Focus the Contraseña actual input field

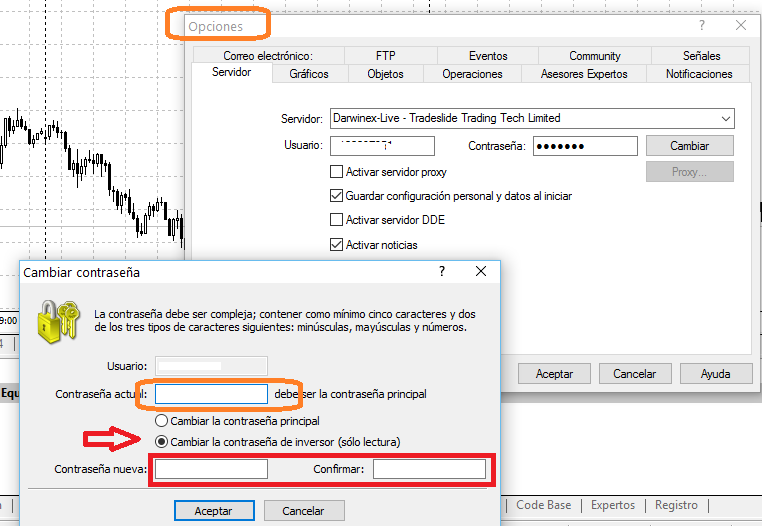[211, 394]
